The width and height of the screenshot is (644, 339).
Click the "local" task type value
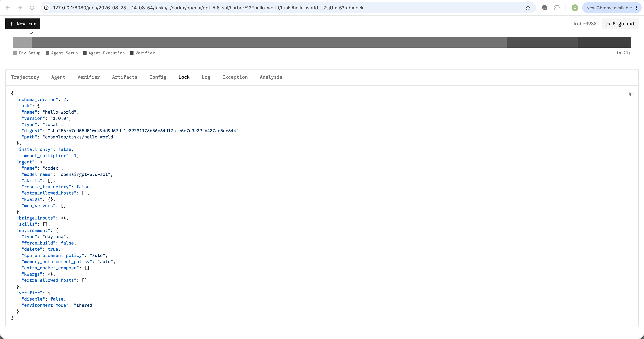tap(51, 125)
